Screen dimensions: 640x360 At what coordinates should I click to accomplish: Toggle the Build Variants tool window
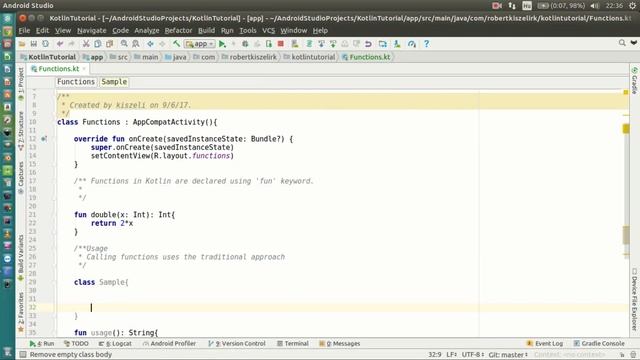21,258
